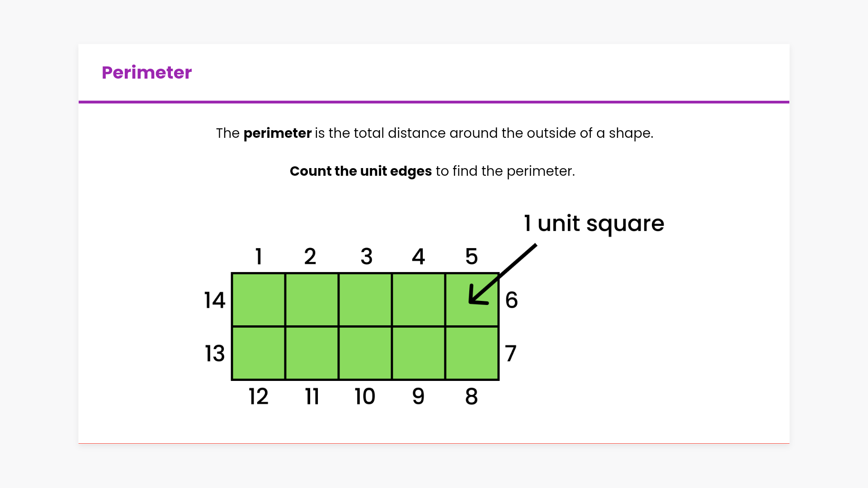Viewport: 868px width, 488px height.
Task: Click edge number 3 above the grid
Action: 366,257
